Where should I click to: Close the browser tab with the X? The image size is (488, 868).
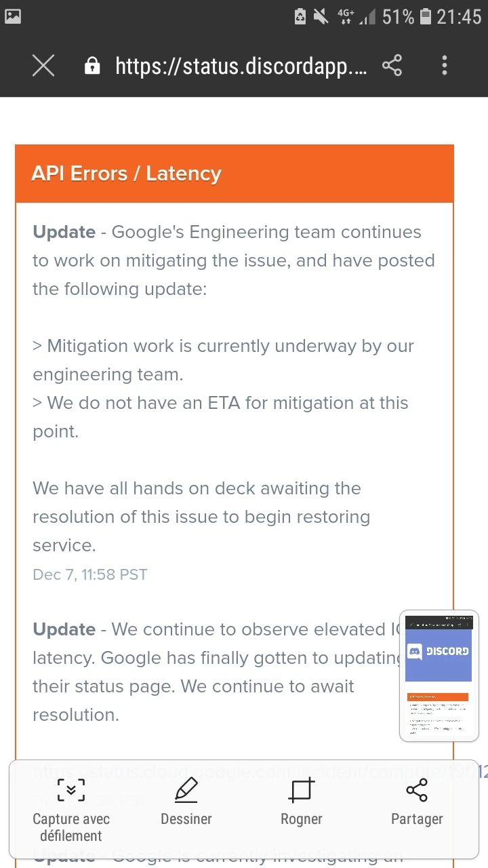(x=43, y=66)
